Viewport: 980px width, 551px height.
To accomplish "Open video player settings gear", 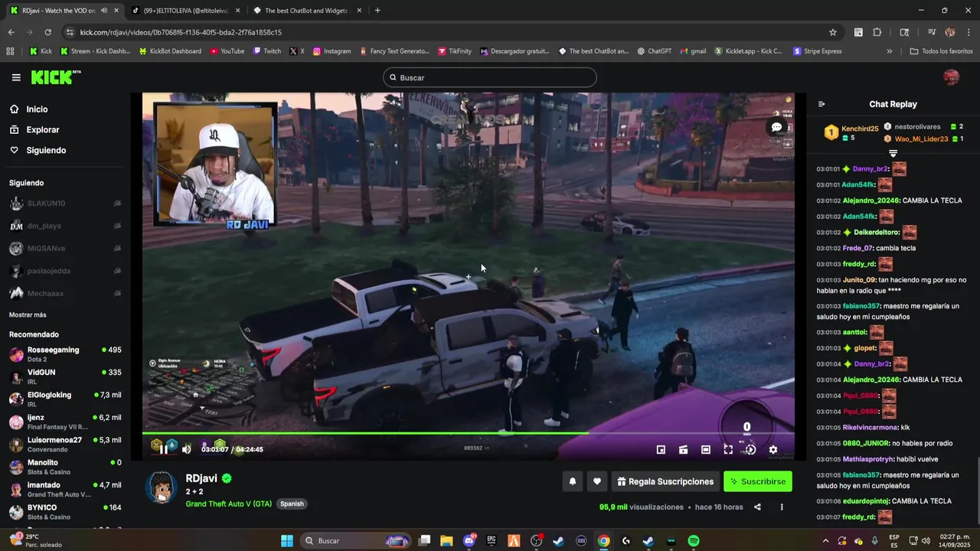I will pyautogui.click(x=773, y=450).
